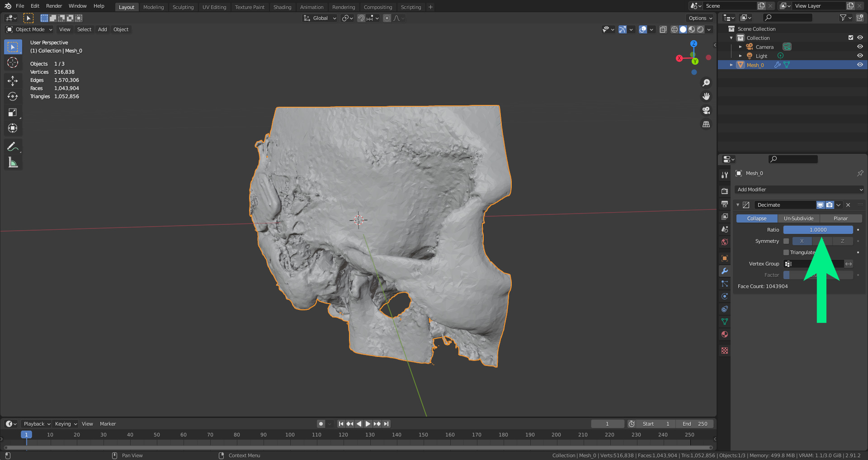Switch to the Sculpting workspace tab
Image resolution: width=868 pixels, height=460 pixels.
point(183,7)
